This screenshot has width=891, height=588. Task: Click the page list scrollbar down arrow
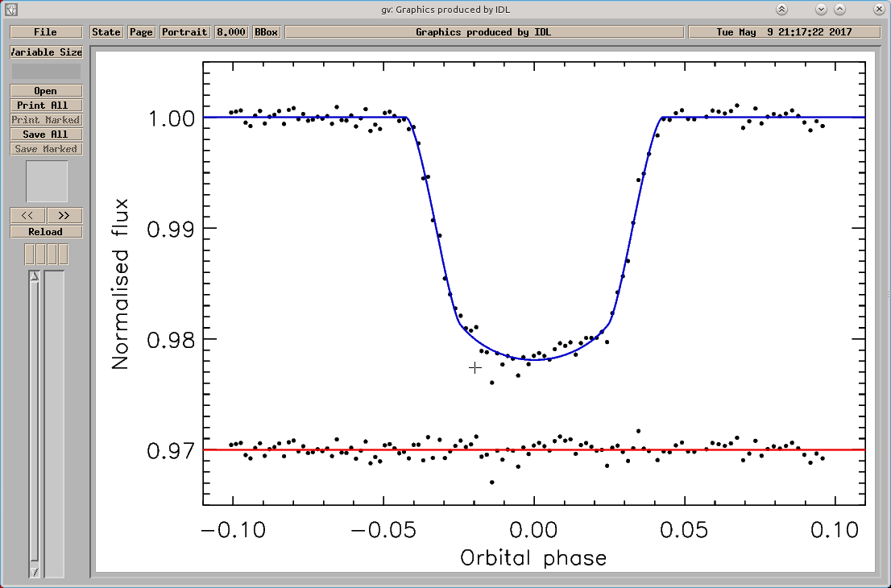pyautogui.click(x=34, y=572)
